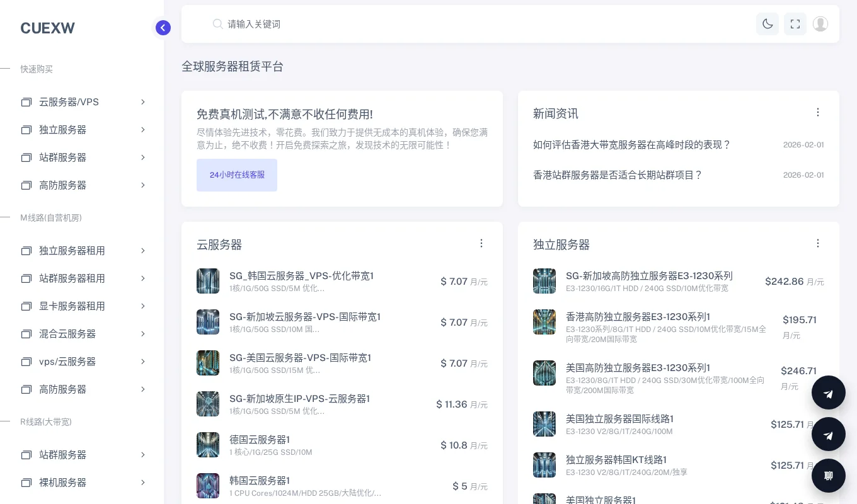
Task: Open the SG-新加坡原生IP-VPS-云服务器1 listing
Action: tap(299, 399)
